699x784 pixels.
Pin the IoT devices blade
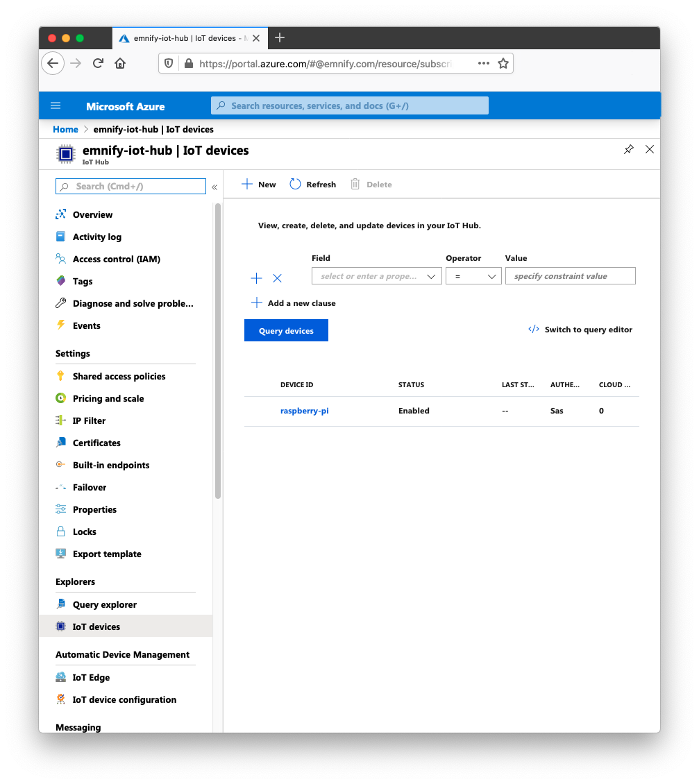628,149
